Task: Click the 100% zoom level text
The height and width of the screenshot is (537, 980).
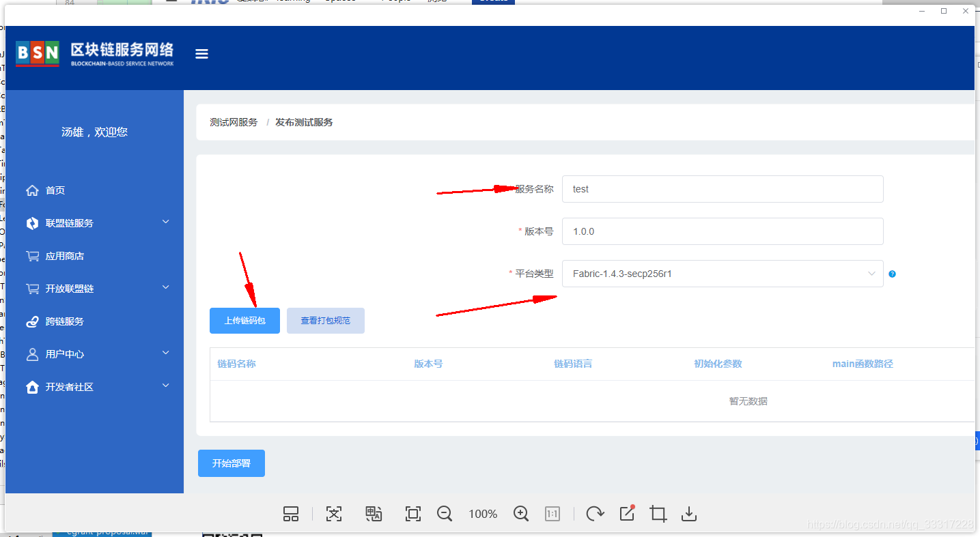Action: coord(483,514)
